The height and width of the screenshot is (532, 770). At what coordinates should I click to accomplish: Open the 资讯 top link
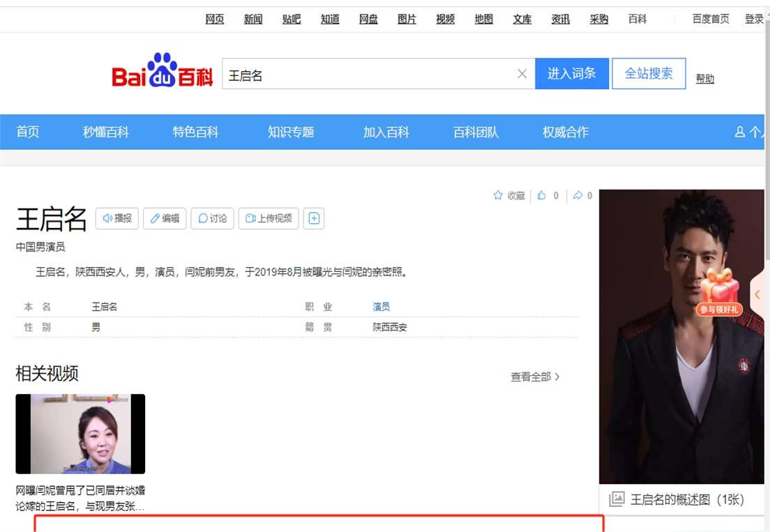[x=560, y=19]
